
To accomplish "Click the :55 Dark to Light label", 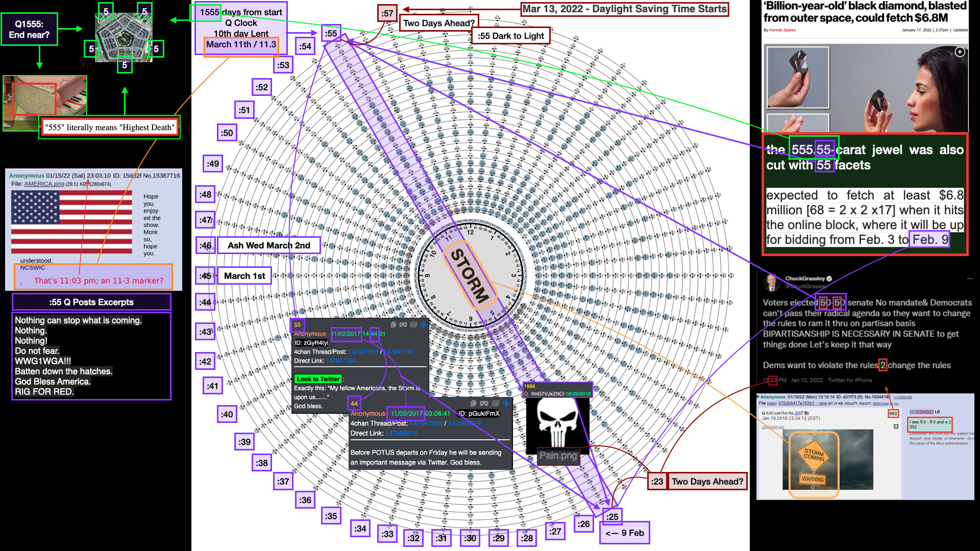I will pyautogui.click(x=510, y=36).
